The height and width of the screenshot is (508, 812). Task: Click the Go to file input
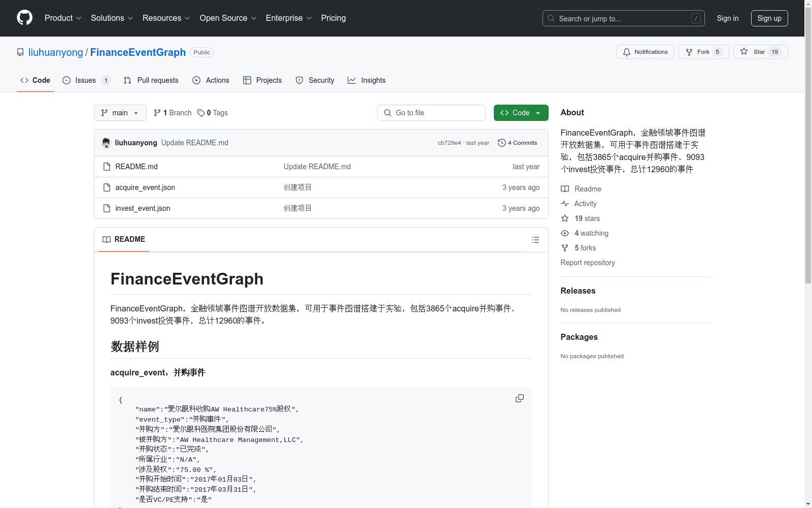tap(431, 113)
